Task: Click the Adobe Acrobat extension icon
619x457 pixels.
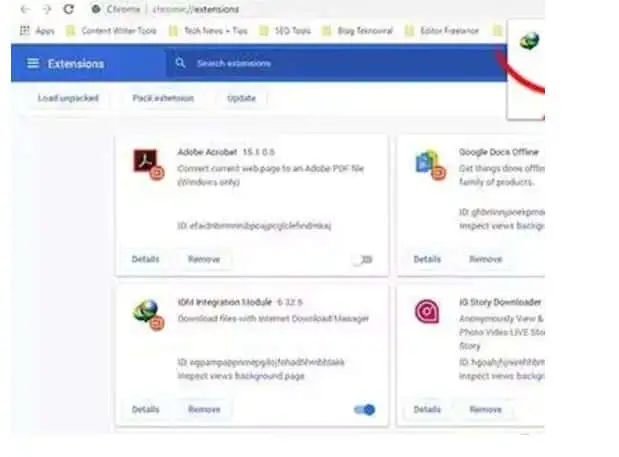Action: tap(148, 164)
